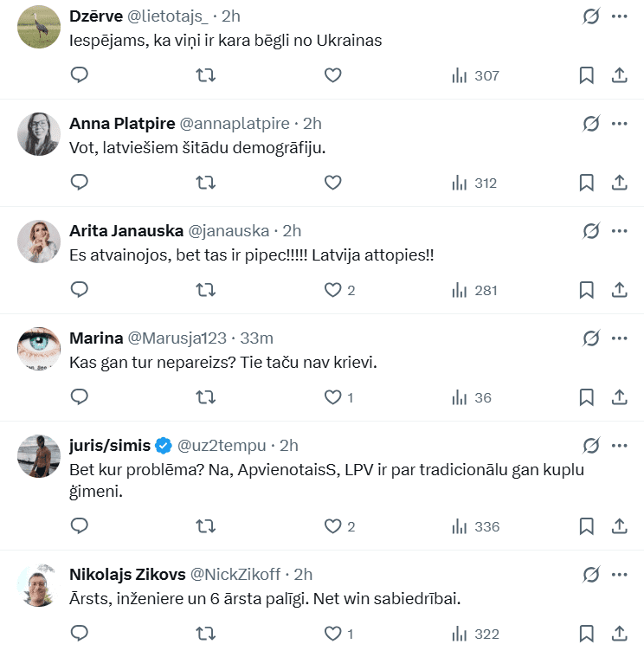This screenshot has height=657, width=644.
Task: Retweet juris/simis post
Action: click(206, 526)
